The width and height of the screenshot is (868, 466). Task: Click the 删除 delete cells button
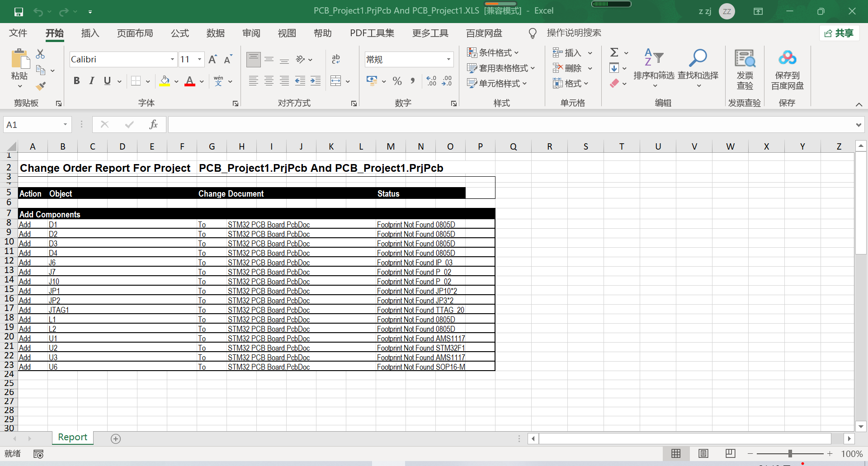[567, 68]
